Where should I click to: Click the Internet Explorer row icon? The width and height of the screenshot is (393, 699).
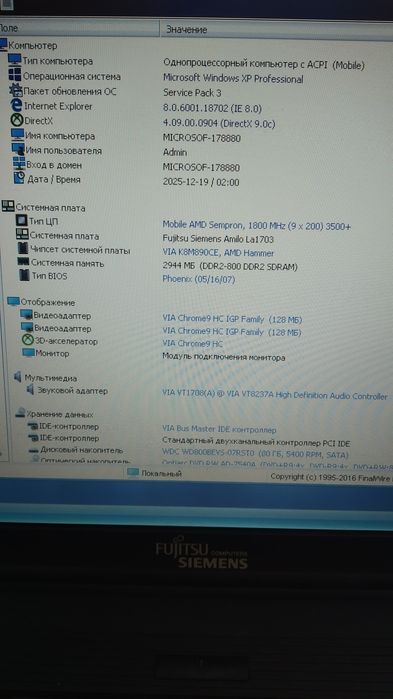click(x=16, y=105)
